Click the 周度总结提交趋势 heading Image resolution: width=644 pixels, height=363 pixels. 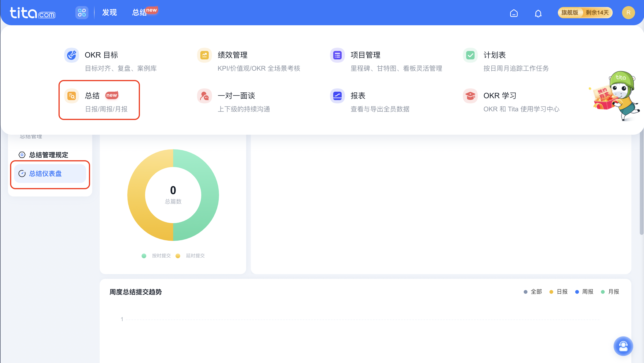click(136, 292)
